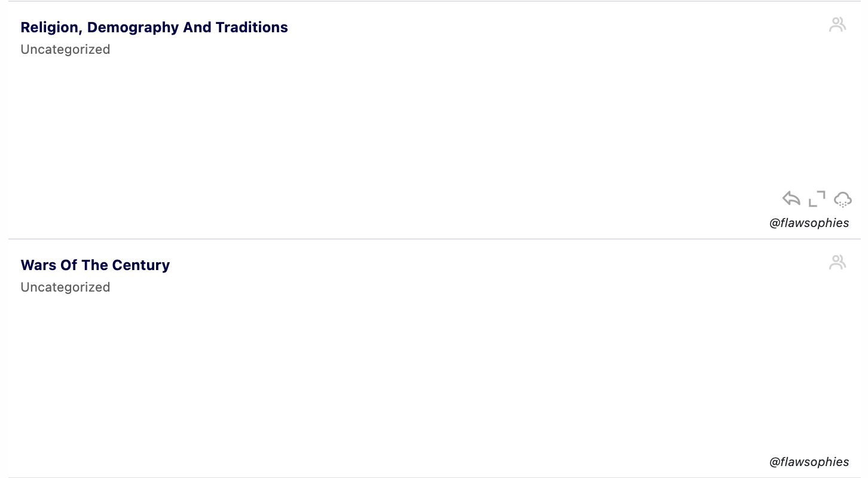The image size is (868, 478).
Task: Click the people icon on the top card
Action: (838, 24)
